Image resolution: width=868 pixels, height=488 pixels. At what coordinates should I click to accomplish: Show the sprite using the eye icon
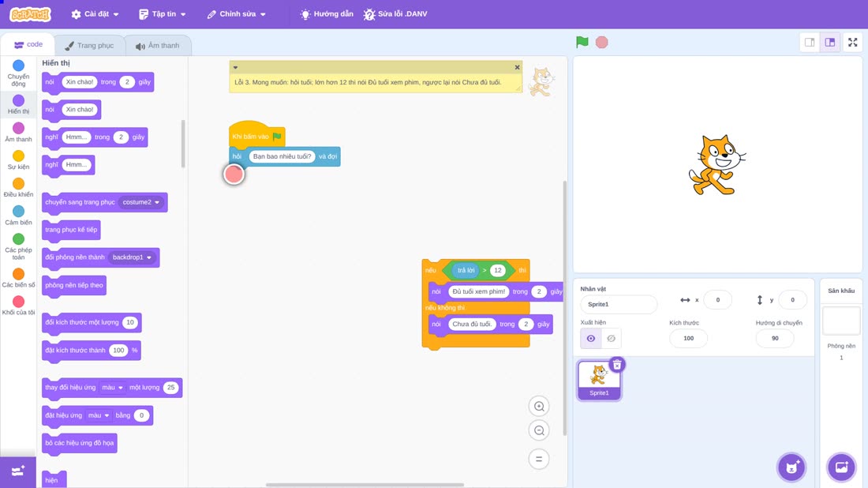coord(591,339)
